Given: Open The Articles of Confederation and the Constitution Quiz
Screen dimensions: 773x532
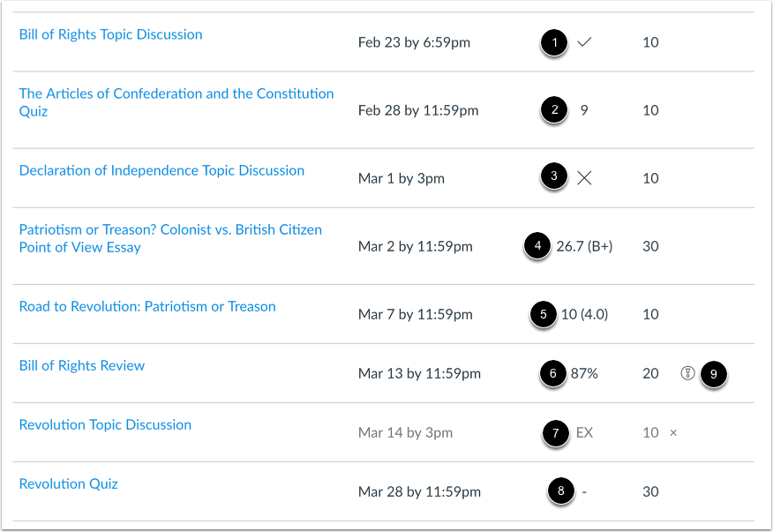Looking at the screenshot, I should click(176, 102).
